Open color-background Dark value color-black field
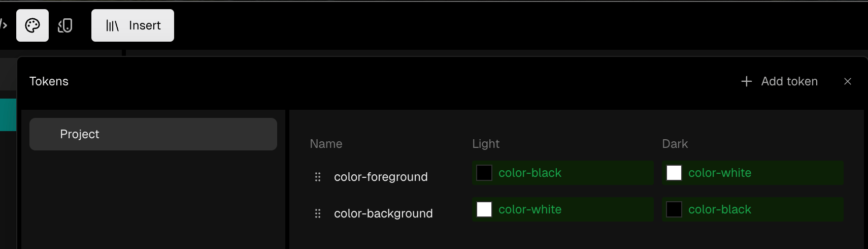Viewport: 868px width, 249px height. click(753, 209)
